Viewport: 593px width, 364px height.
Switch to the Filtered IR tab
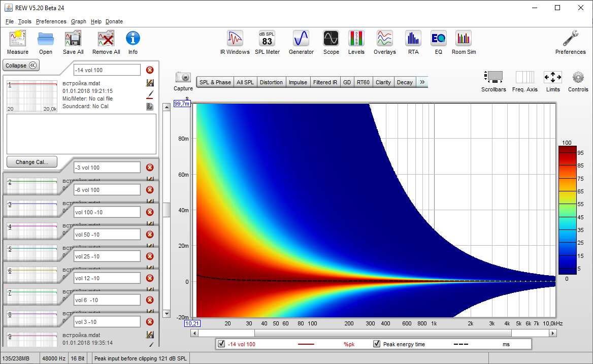(325, 82)
